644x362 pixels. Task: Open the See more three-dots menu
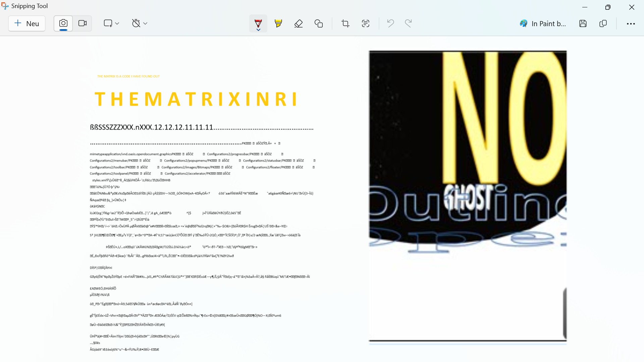point(631,23)
